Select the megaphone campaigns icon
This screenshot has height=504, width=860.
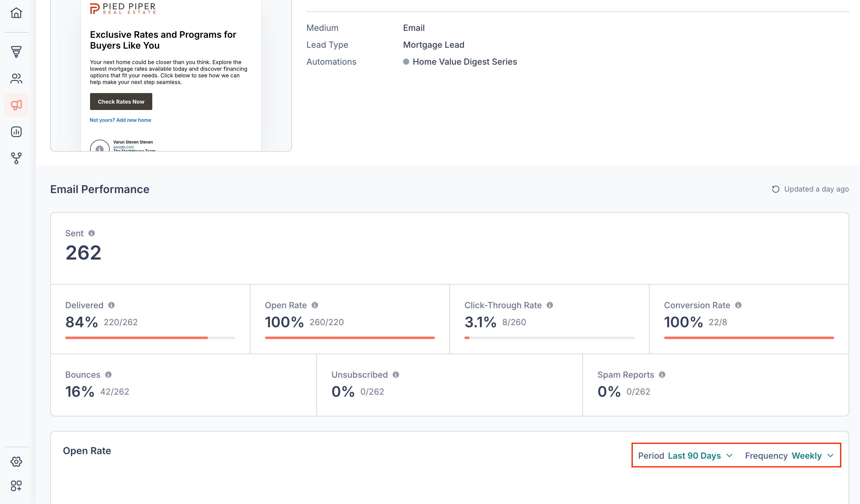(16, 105)
